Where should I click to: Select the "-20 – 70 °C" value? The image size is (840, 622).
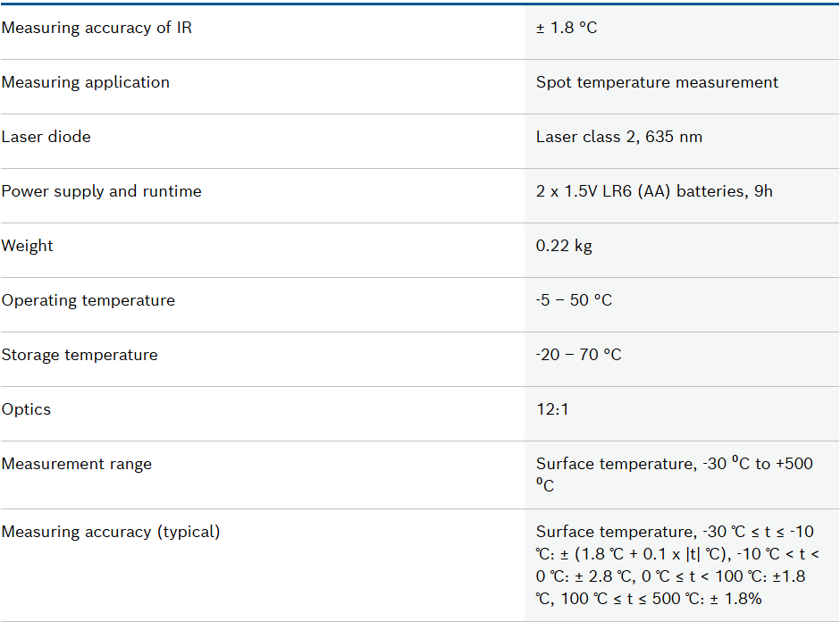(578, 355)
